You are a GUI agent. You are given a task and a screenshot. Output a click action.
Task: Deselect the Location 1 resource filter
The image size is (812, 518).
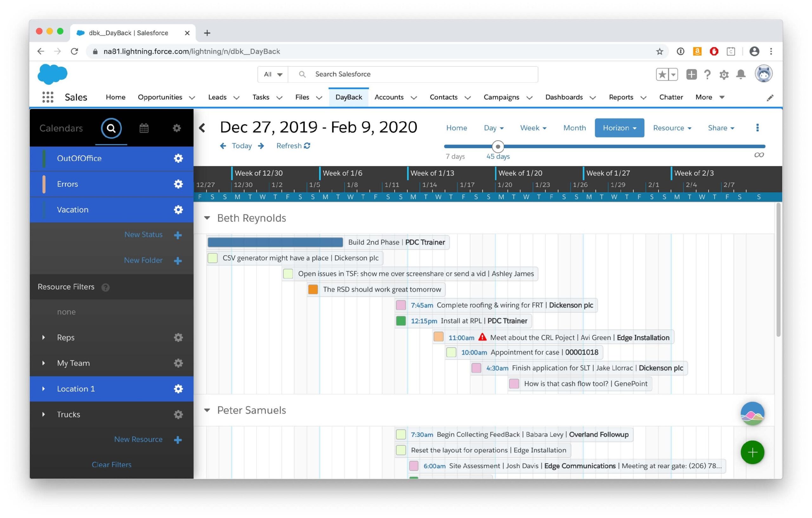75,388
